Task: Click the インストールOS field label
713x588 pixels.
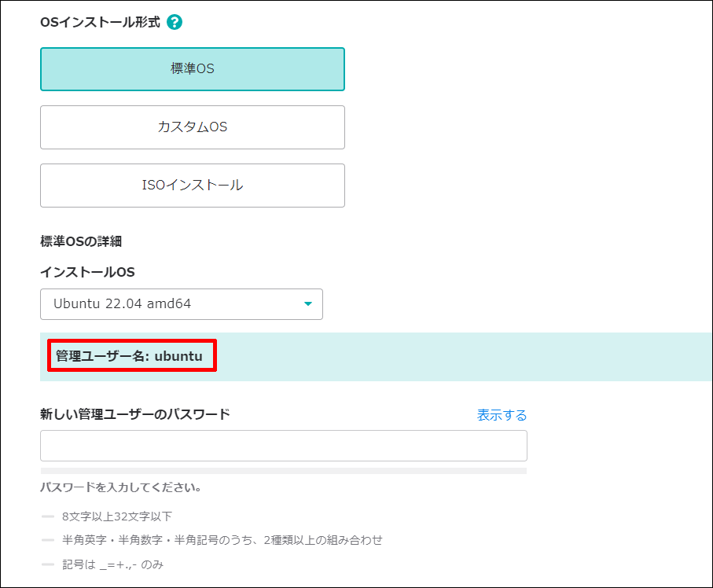Action: 87,272
